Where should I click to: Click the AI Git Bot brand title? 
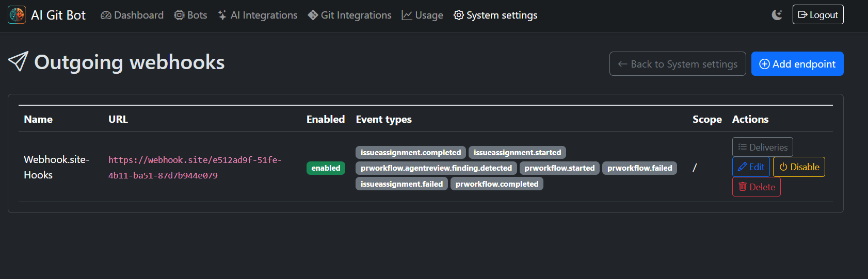[58, 15]
